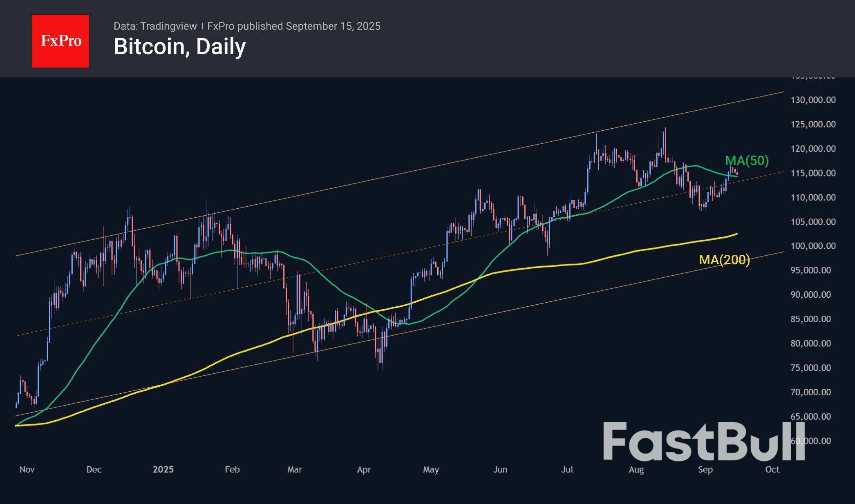Click the 75,000.00 price axis label
The height and width of the screenshot is (504, 855).
pos(810,368)
